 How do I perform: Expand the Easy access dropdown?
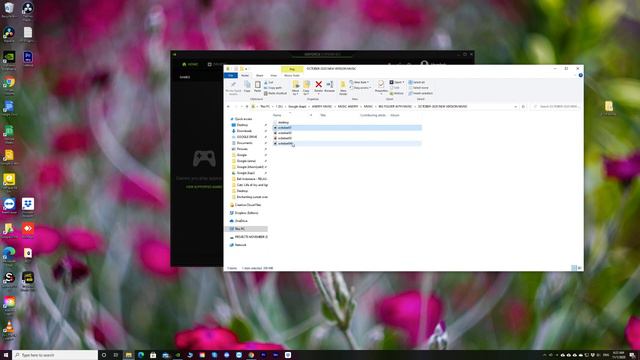(360, 88)
